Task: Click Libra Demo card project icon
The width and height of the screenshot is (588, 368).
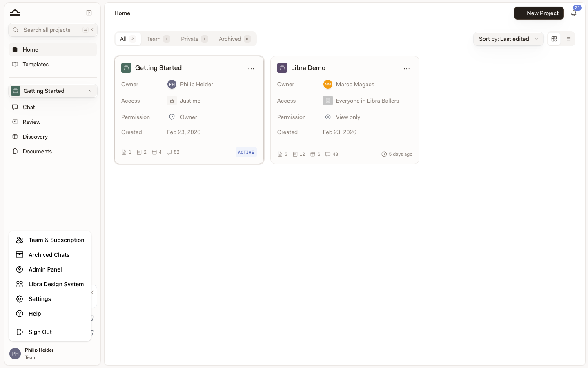Action: (282, 68)
